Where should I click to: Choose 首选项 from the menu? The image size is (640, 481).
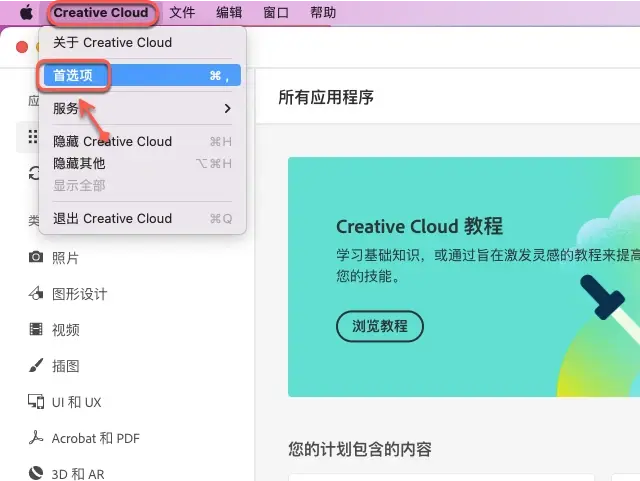tap(142, 76)
